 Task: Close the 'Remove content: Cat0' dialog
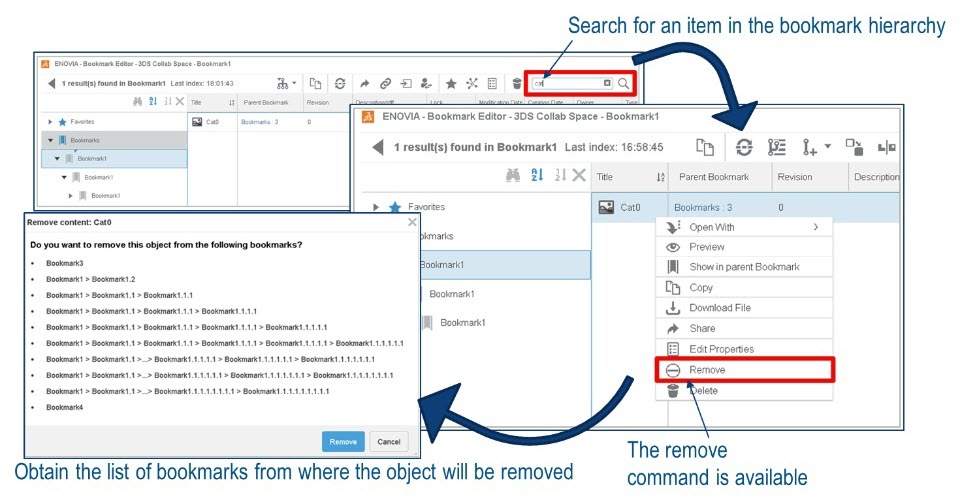click(412, 222)
